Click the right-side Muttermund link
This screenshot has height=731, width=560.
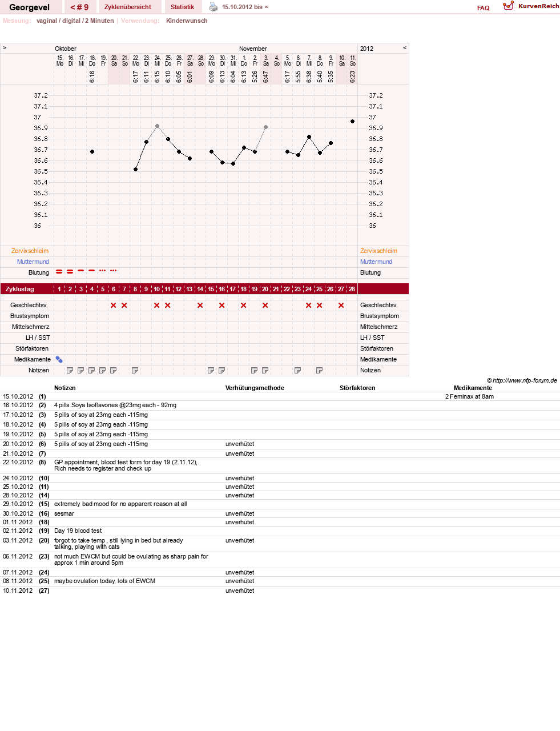click(376, 262)
